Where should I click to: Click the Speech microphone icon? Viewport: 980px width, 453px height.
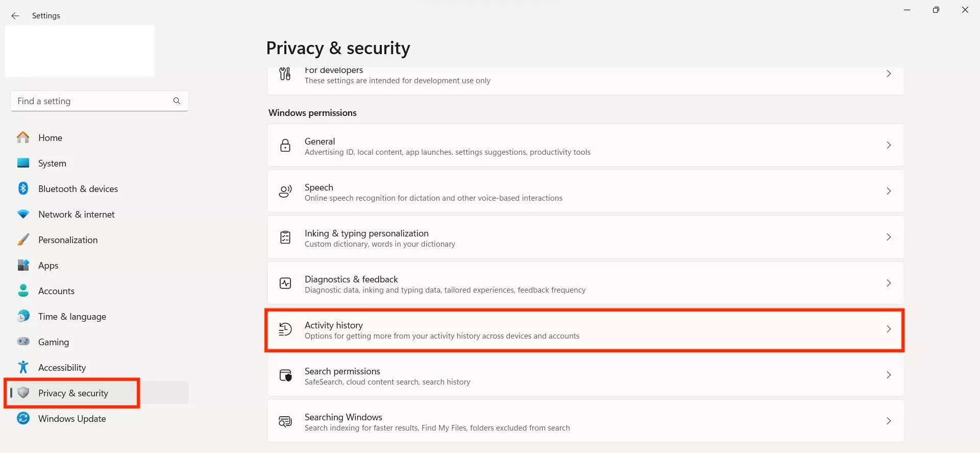click(x=285, y=192)
